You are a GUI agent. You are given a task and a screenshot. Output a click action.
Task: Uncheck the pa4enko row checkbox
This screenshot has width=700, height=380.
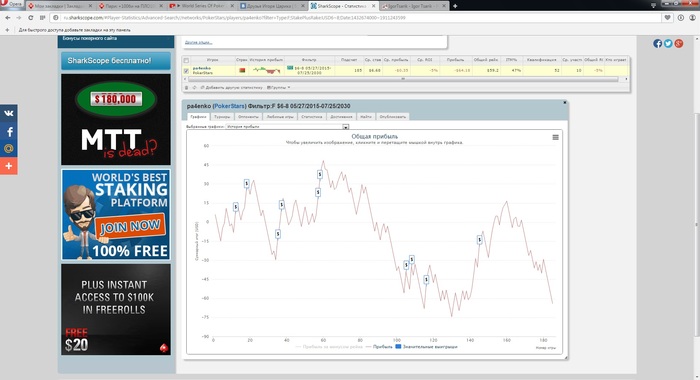(x=186, y=71)
